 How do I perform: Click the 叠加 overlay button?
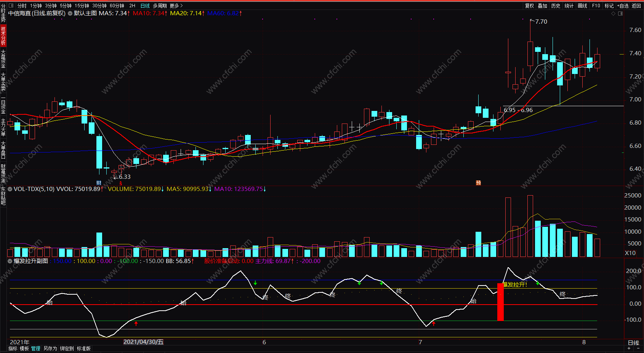pos(543,6)
